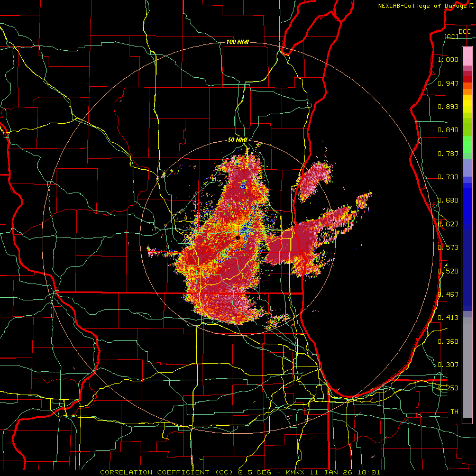This screenshot has width=476, height=476.
Task: Click the black radar site dot at the center
Action: click(237, 237)
